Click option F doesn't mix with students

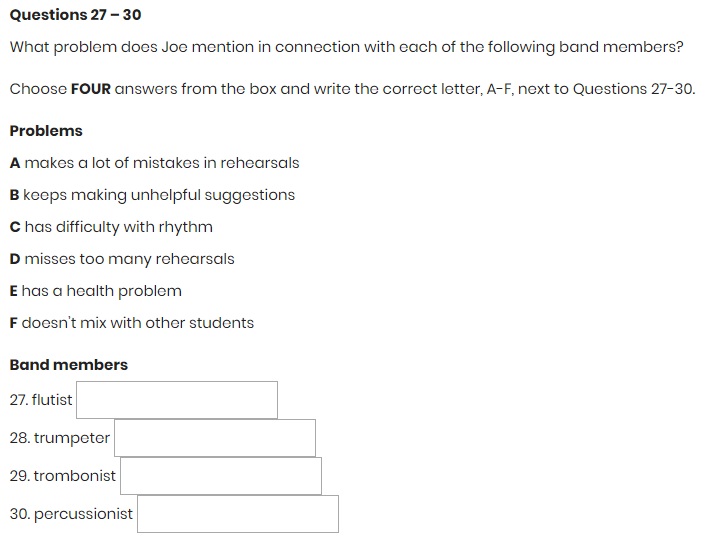pos(132,323)
